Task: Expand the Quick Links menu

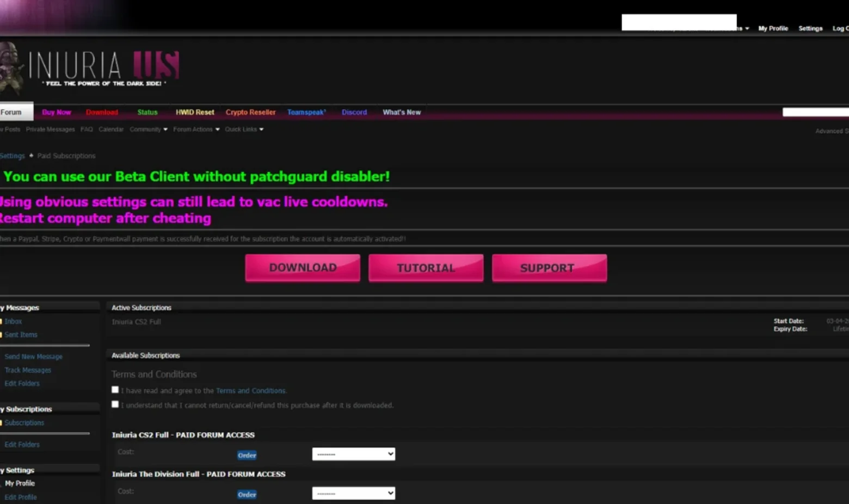Action: point(244,130)
